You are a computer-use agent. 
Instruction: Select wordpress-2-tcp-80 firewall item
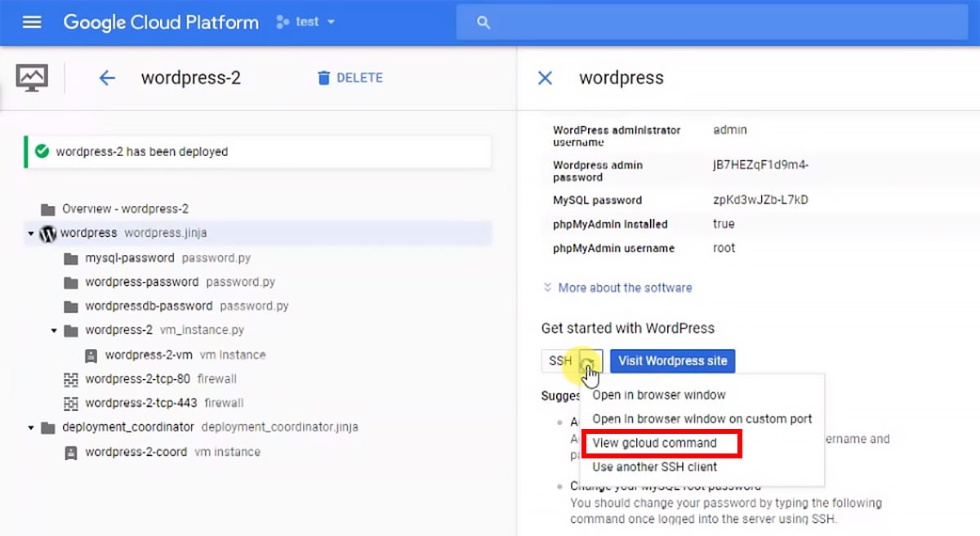point(160,379)
